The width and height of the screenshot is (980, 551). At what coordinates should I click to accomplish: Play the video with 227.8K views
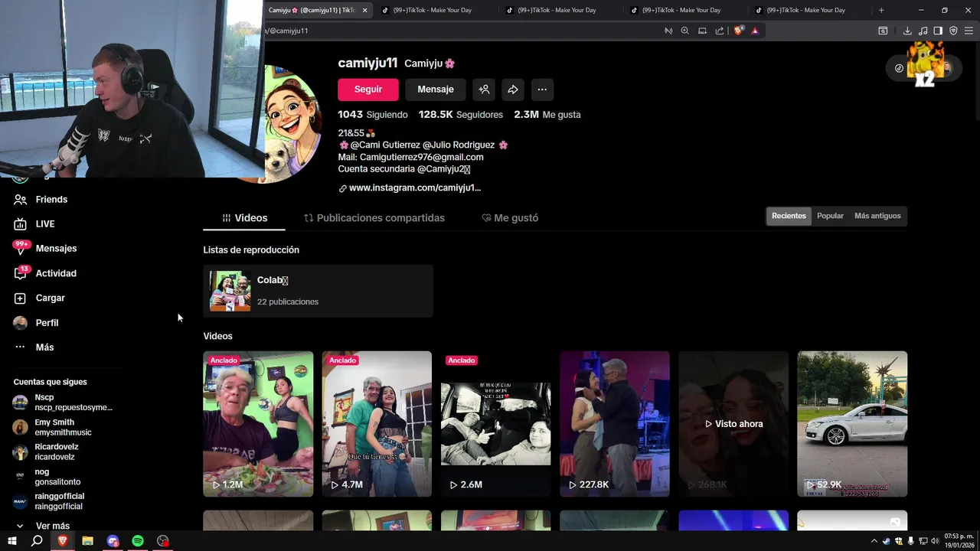(615, 424)
